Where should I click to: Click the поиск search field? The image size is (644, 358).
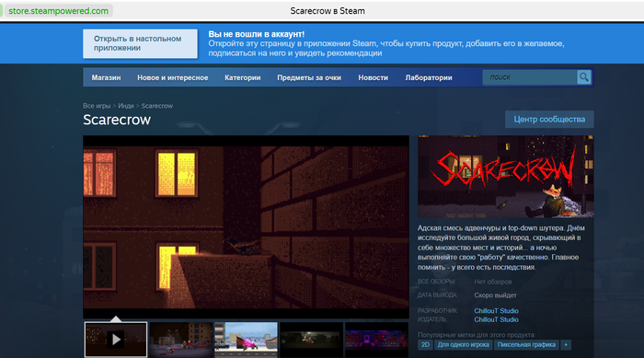[x=530, y=77]
